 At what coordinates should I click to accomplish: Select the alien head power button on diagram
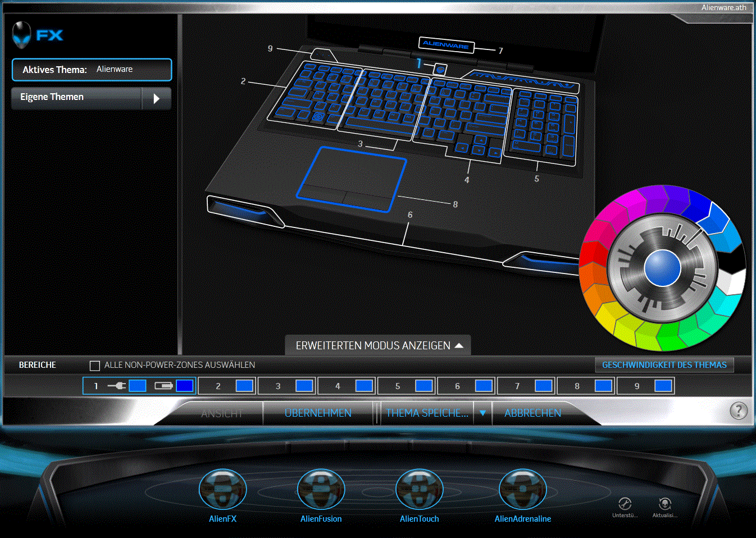pyautogui.click(x=440, y=70)
